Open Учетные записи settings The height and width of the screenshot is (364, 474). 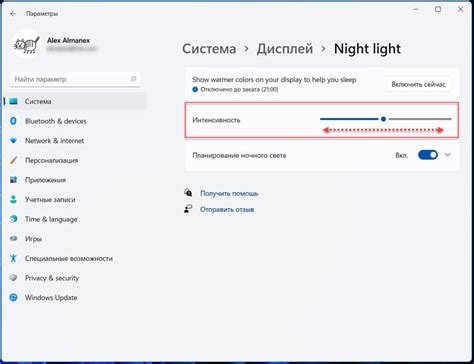tap(75, 200)
